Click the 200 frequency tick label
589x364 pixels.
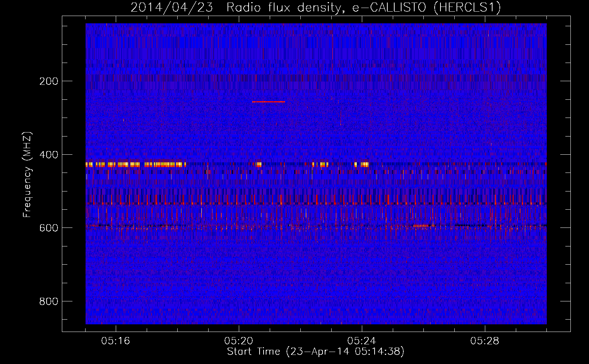[x=49, y=81]
